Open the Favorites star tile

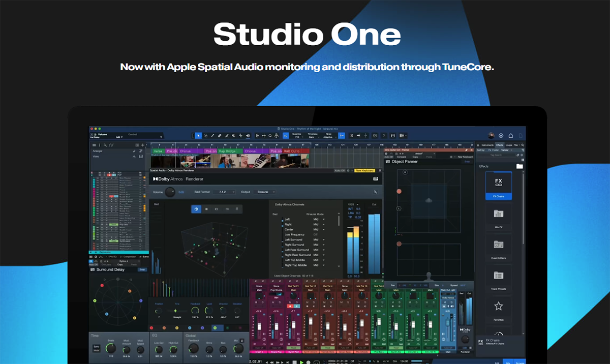499,309
